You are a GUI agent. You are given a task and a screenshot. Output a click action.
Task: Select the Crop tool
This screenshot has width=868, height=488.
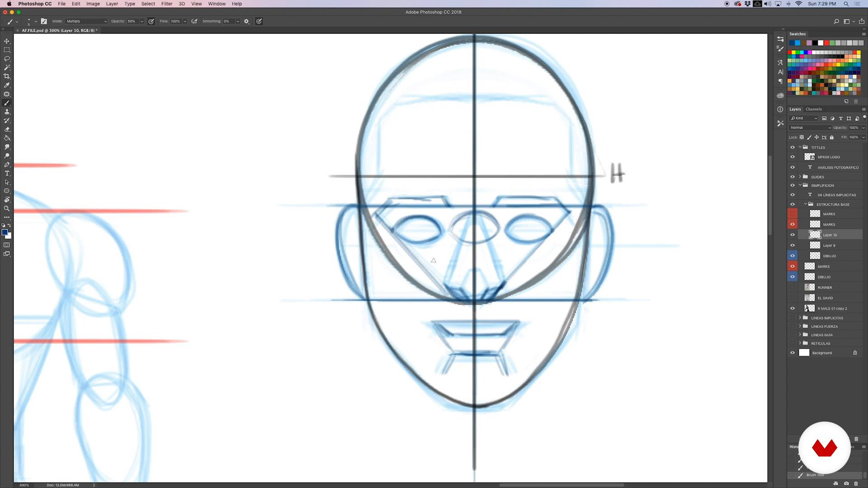7,76
